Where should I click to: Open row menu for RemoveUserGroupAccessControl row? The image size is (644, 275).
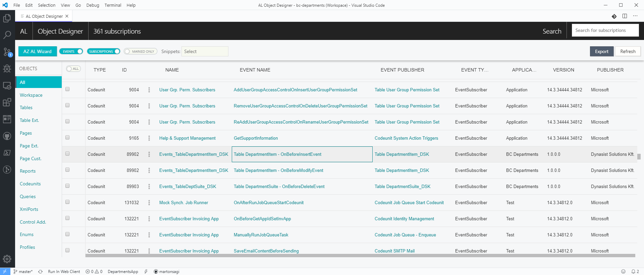point(149,106)
